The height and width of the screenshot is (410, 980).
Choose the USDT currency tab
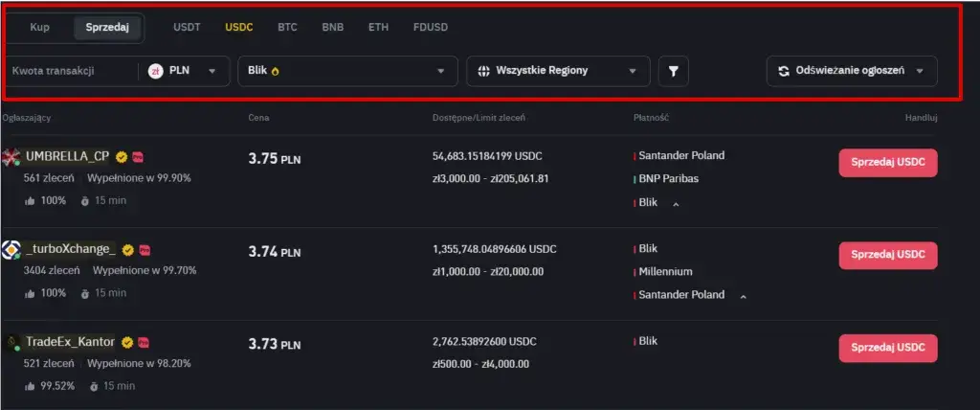[x=187, y=28]
